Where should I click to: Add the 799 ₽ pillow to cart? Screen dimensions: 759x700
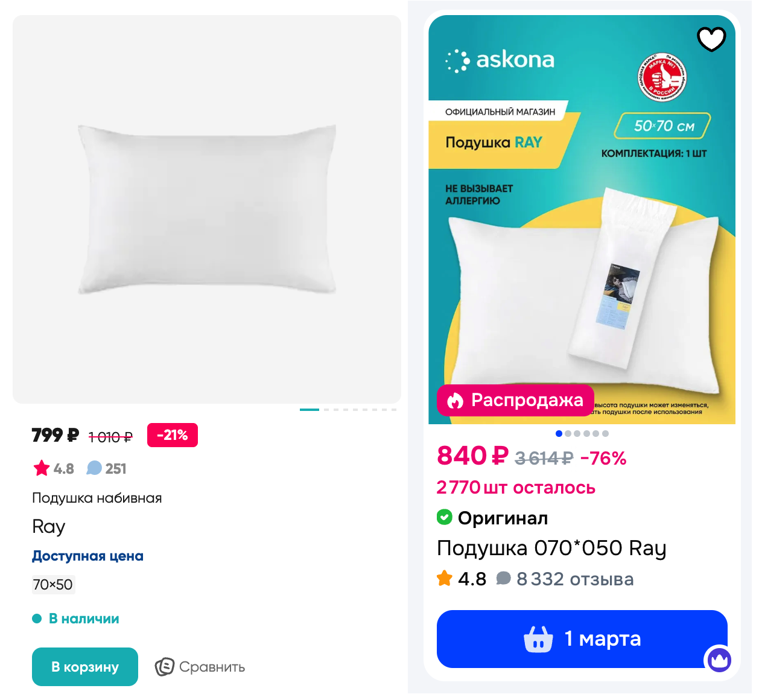tap(85, 667)
